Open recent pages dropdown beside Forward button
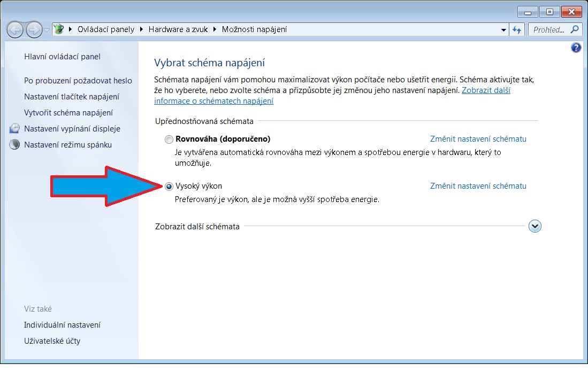This screenshot has height=387, width=588. tap(47, 30)
